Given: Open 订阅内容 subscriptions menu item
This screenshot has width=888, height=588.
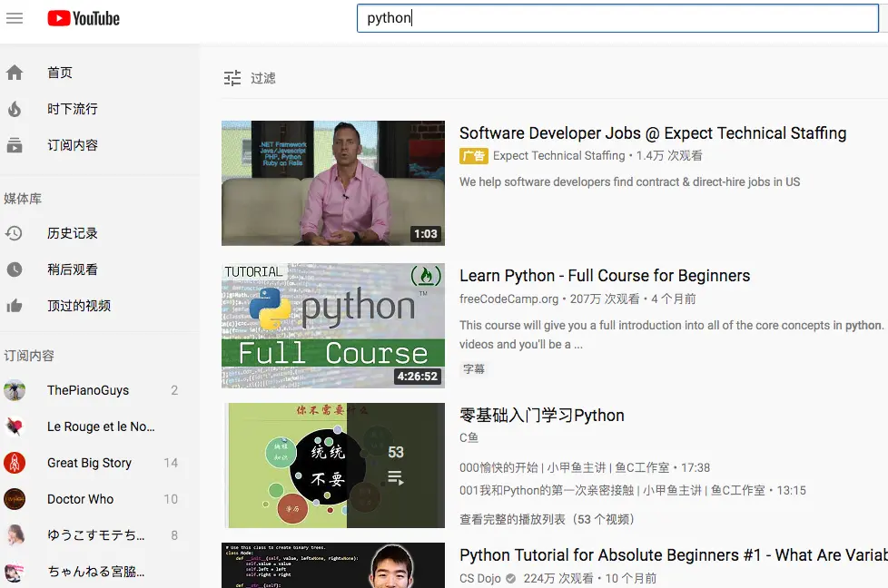Looking at the screenshot, I should pyautogui.click(x=73, y=145).
